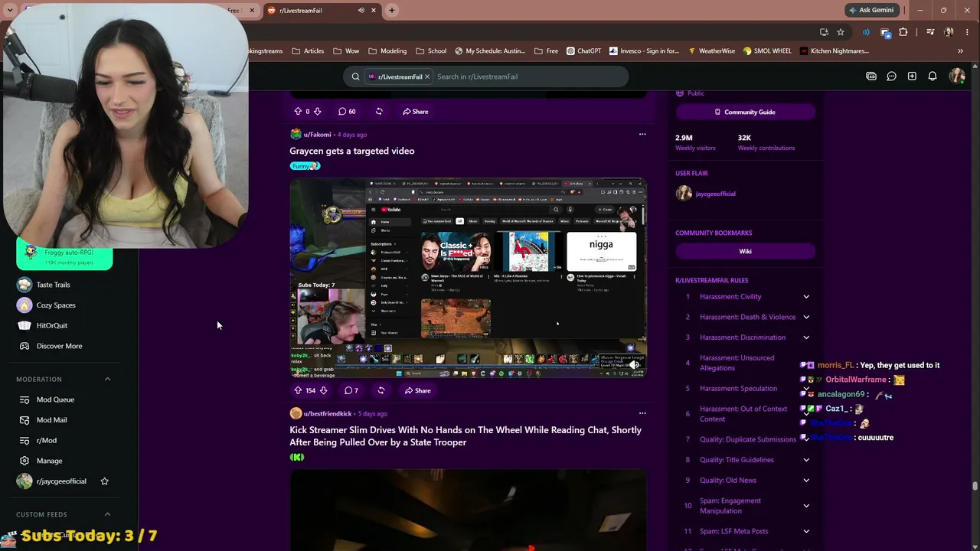
Task: Open the ChatGPT bookmark
Action: (584, 51)
